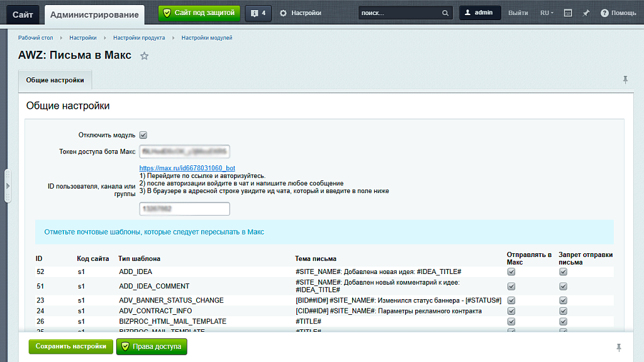Uncheck Отправлять в Макс for ADD_IDEA
Image resolution: width=644 pixels, height=362 pixels.
[511, 271]
